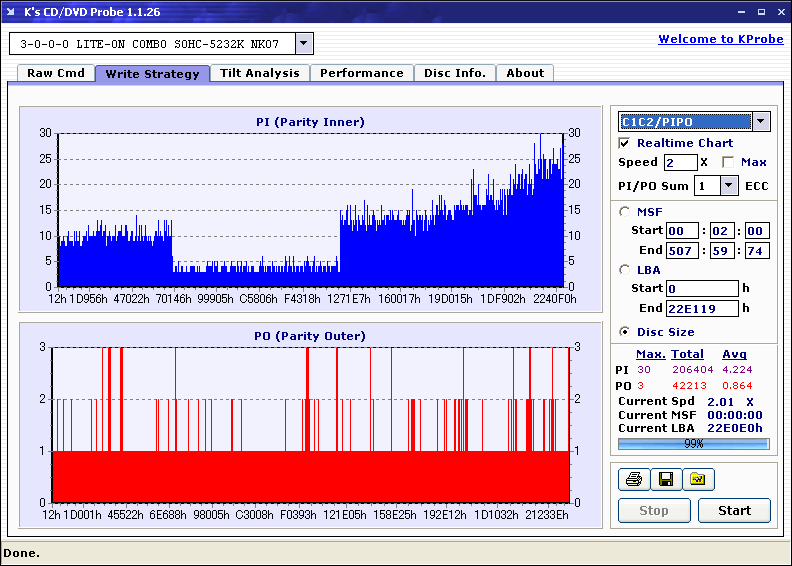Tick the Max speed checkbox

[727, 162]
